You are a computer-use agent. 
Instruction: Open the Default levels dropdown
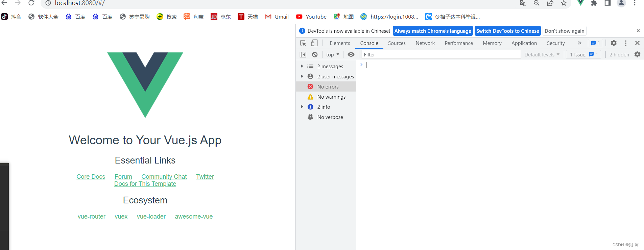coord(542,54)
